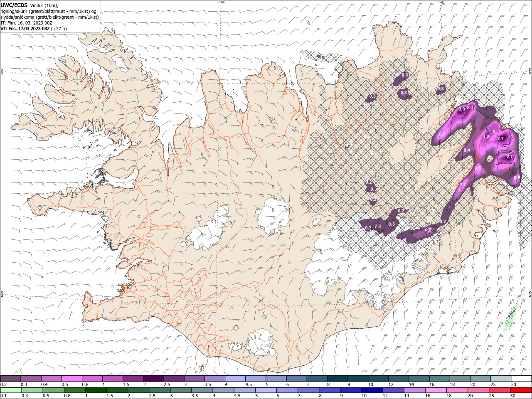Click the green 0.8–1 rain legend swatch
The height and width of the screenshot is (399, 532).
(x=74, y=390)
